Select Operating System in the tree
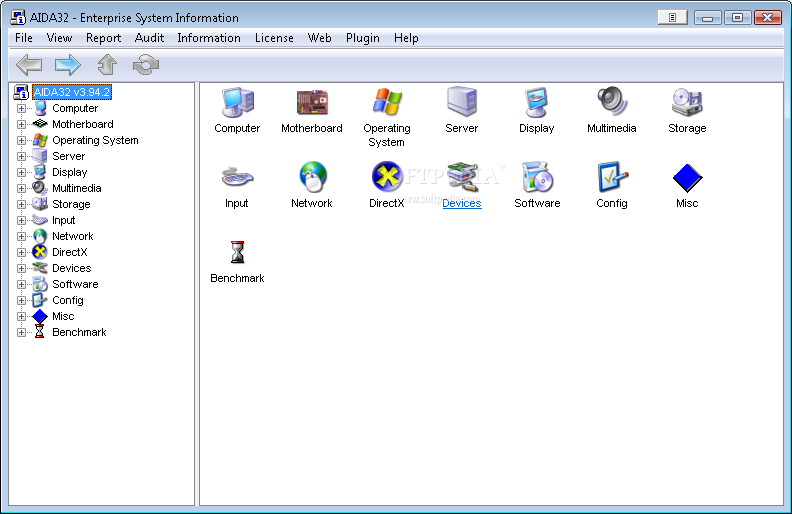The height and width of the screenshot is (514, 792). tap(95, 140)
